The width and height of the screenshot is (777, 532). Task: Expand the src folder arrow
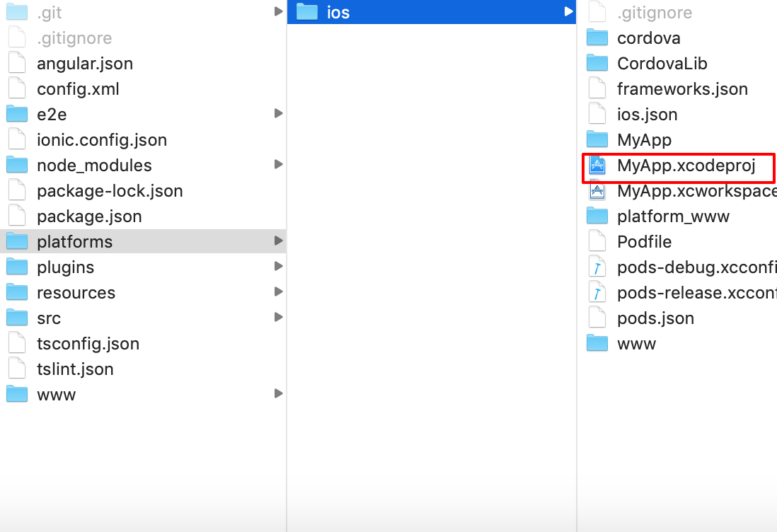[x=279, y=317]
